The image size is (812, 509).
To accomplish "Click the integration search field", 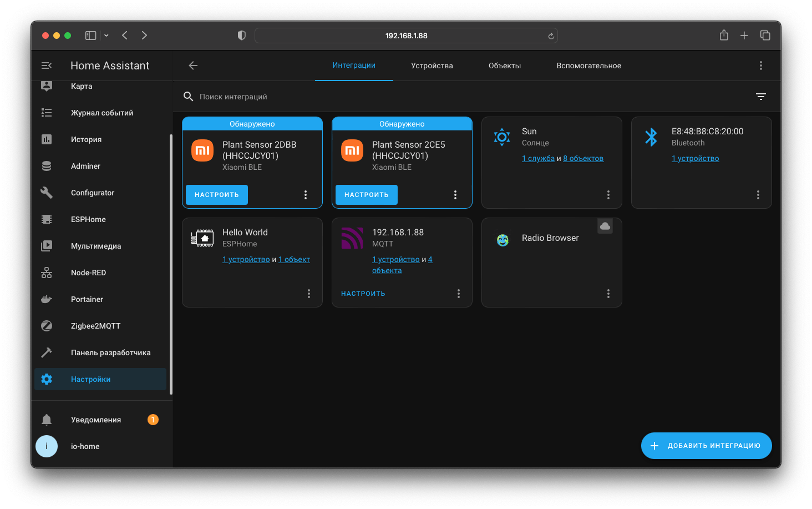I will [388, 97].
